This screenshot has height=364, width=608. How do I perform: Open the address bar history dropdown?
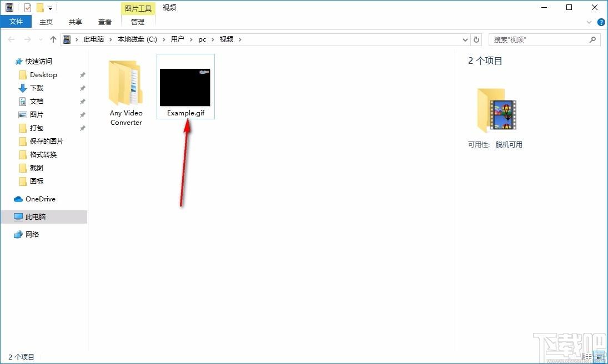coord(465,39)
